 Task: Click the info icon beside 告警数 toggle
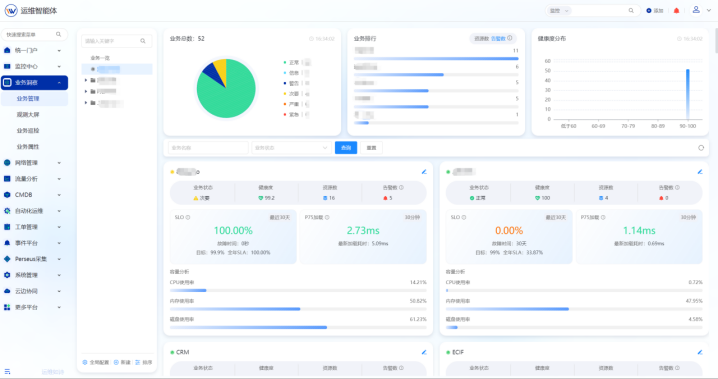[x=510, y=38]
